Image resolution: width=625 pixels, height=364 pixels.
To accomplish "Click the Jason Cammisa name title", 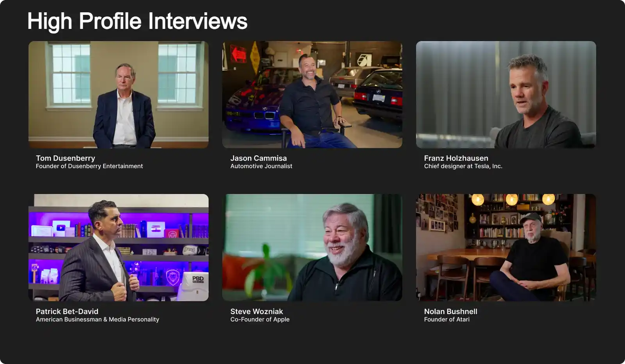I will pyautogui.click(x=258, y=158).
